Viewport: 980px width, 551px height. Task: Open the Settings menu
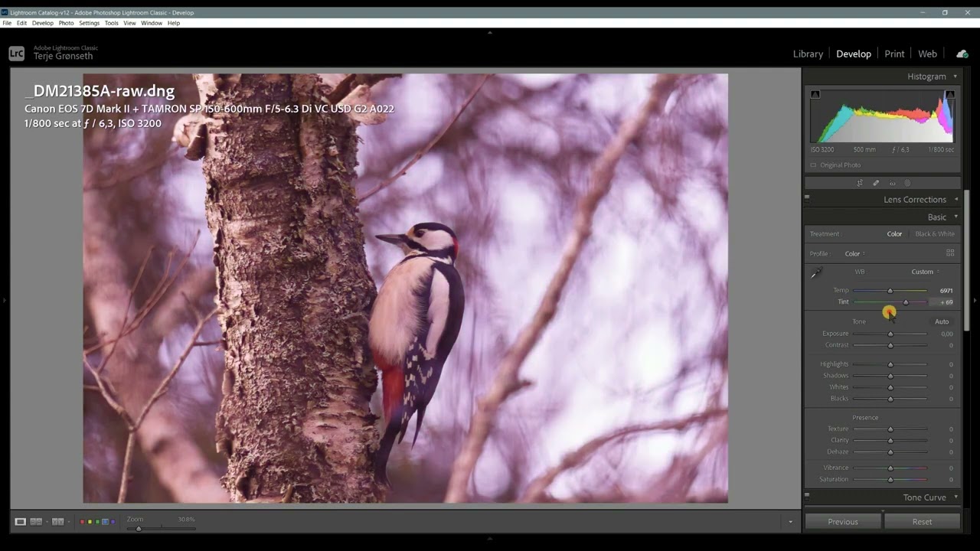point(90,23)
